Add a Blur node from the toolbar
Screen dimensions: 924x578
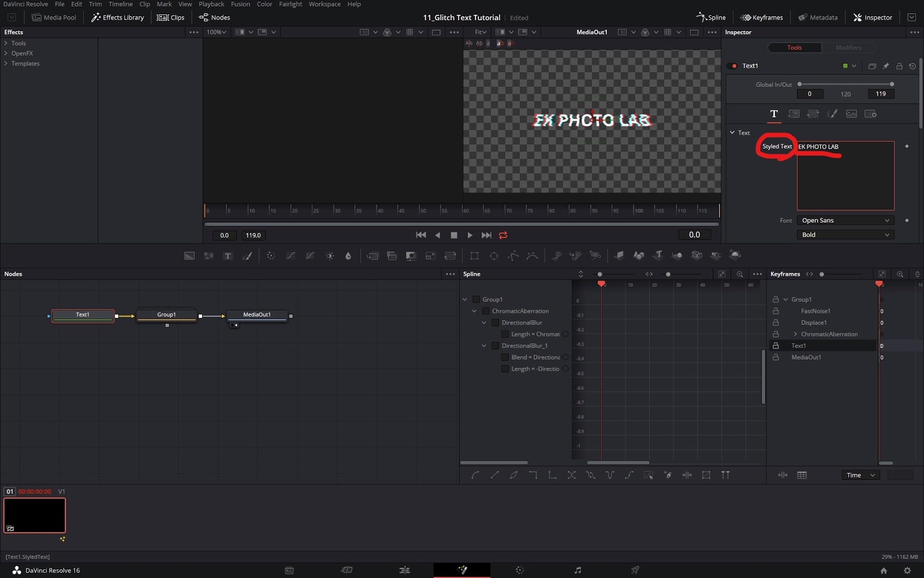(348, 255)
